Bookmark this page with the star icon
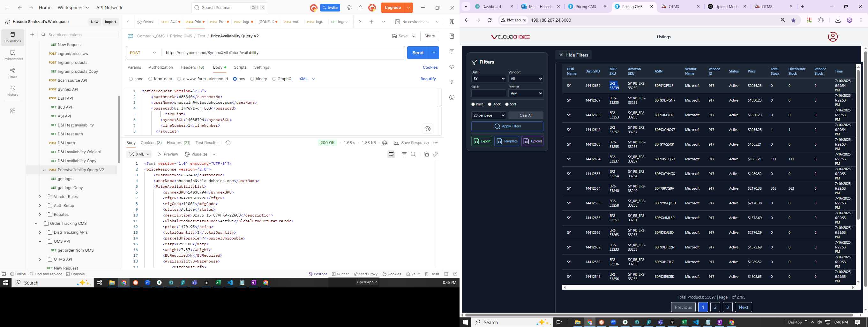 (793, 20)
